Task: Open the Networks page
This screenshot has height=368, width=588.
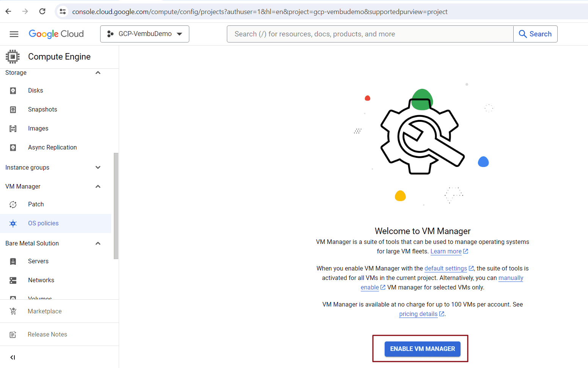Action: click(x=41, y=280)
